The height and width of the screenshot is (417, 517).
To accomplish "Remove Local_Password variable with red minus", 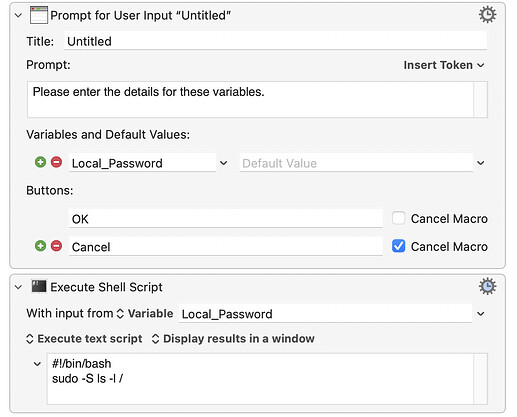I will click(56, 162).
